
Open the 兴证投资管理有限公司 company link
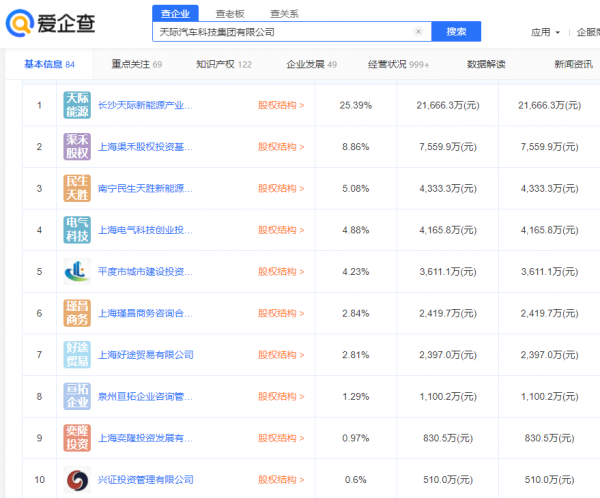(146, 480)
